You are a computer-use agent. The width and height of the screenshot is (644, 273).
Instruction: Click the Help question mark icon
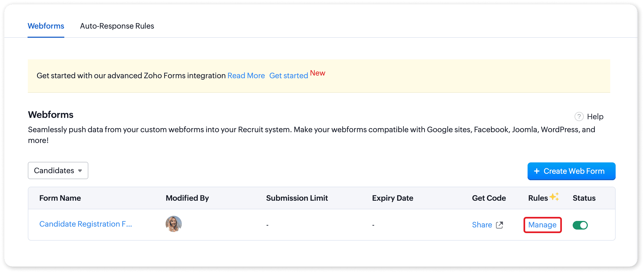pos(579,117)
